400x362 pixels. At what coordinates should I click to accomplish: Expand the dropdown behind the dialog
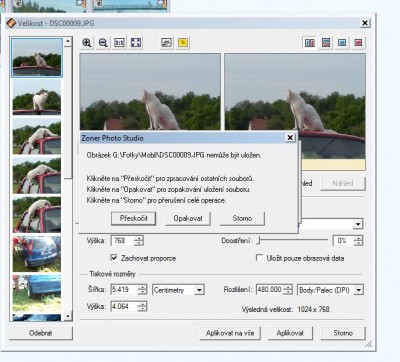(x=358, y=224)
